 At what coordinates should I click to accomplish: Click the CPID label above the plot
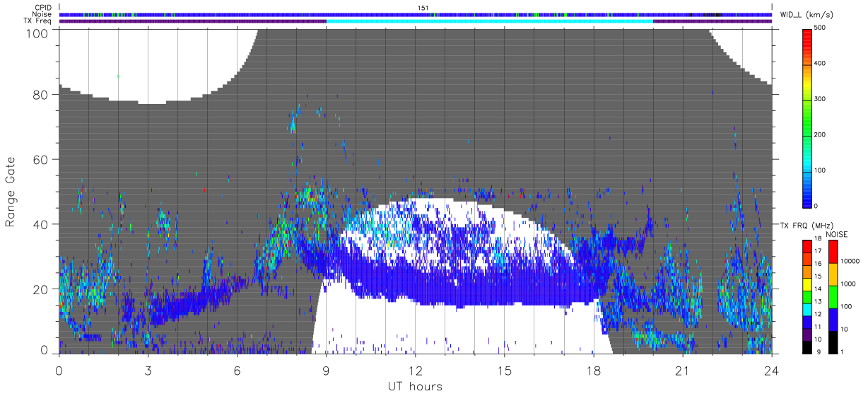(x=43, y=8)
